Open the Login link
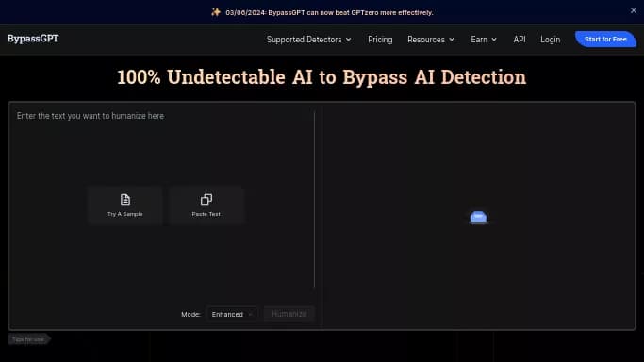Screen dimensions: 644x362 point(550,40)
